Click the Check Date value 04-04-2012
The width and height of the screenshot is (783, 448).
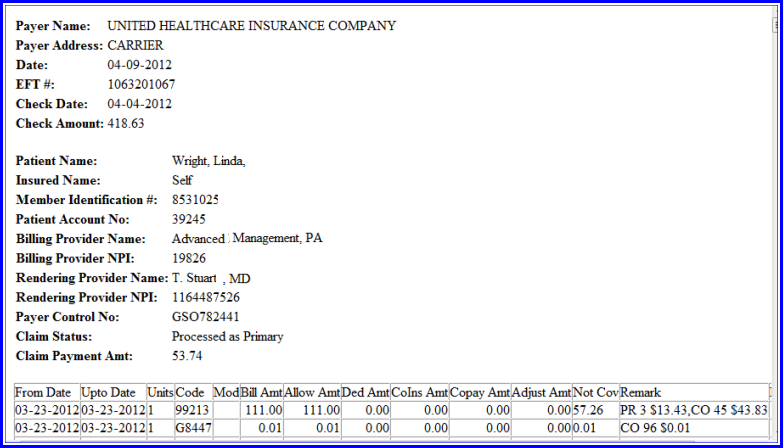pyautogui.click(x=139, y=104)
